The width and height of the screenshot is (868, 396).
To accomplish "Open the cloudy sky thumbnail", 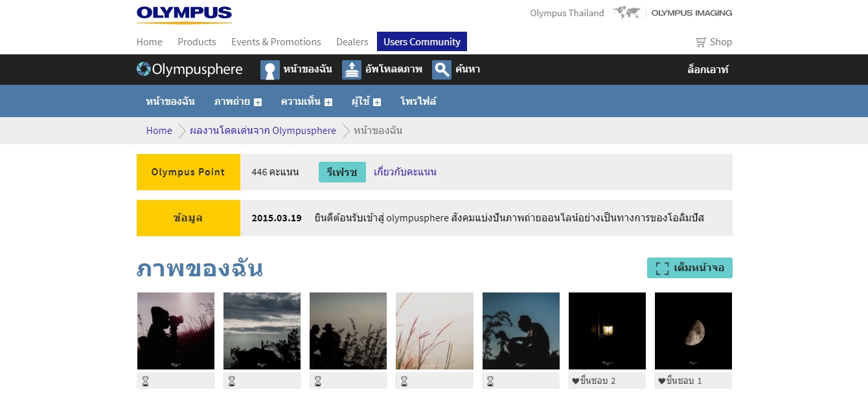I will (x=262, y=331).
